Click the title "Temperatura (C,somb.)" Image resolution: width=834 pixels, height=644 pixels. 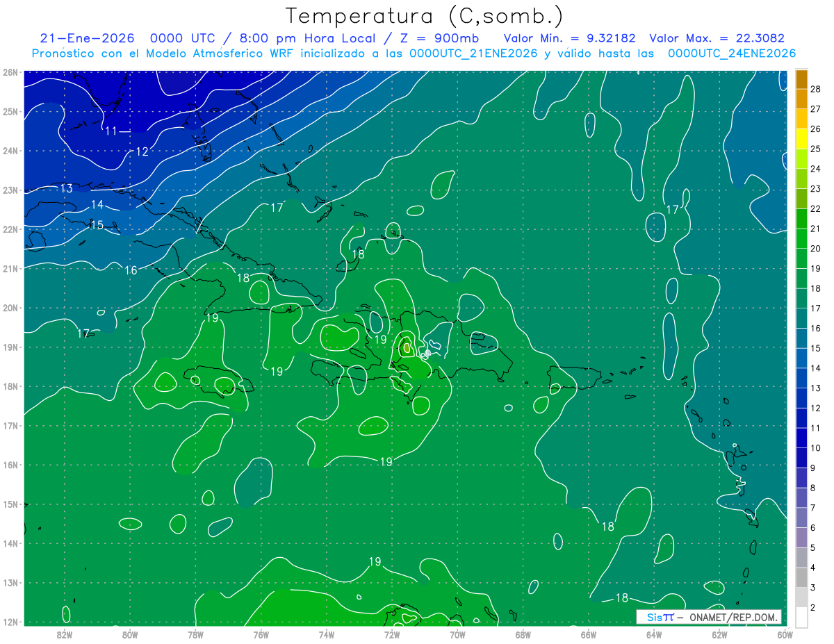(x=424, y=16)
